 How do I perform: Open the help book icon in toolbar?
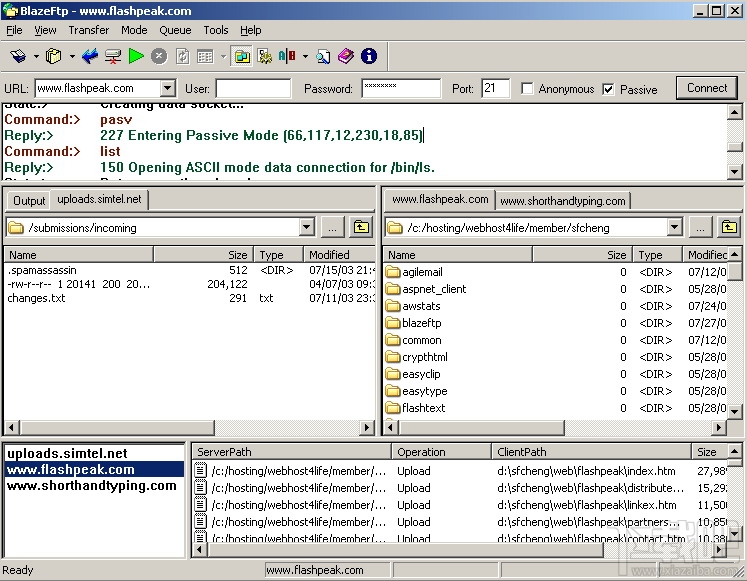(346, 57)
